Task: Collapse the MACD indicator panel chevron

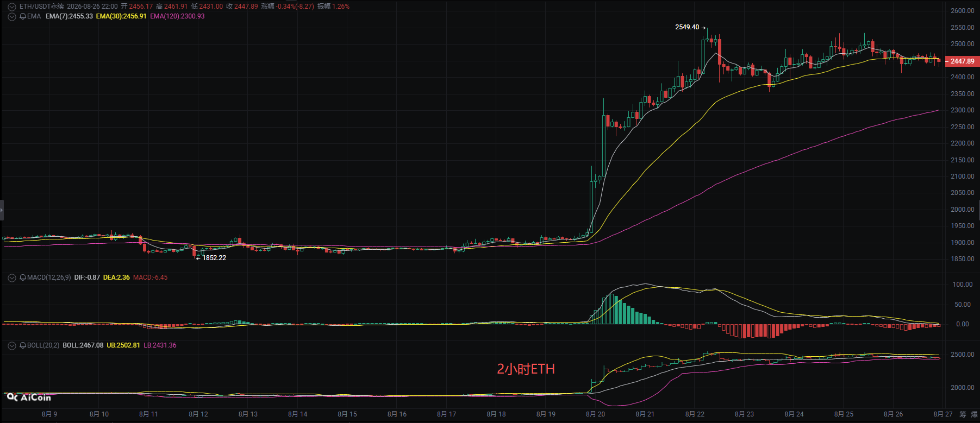Action: pyautogui.click(x=12, y=277)
